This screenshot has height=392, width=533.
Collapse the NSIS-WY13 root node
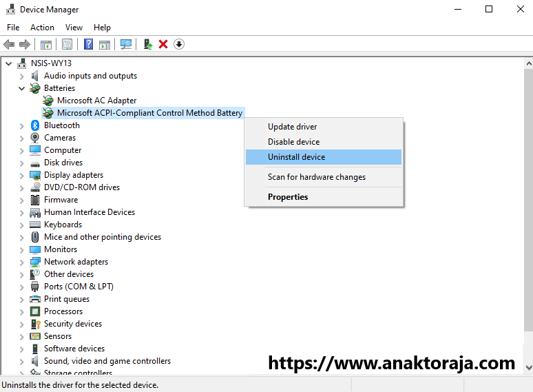point(9,63)
